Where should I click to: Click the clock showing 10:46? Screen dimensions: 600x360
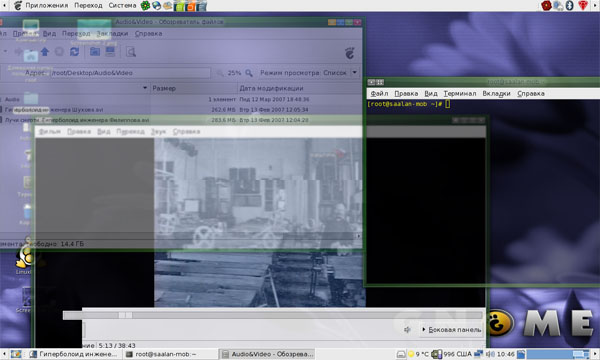point(505,354)
